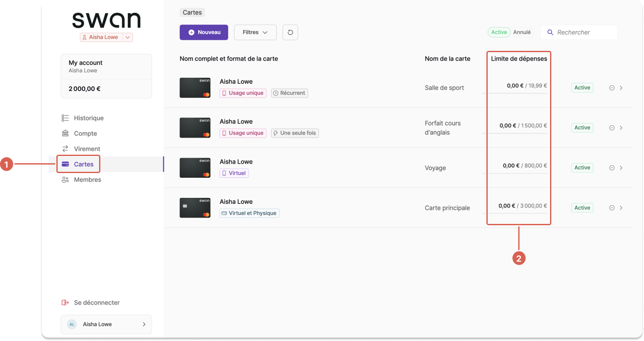Click the Carte principale card thumbnail
The width and height of the screenshot is (644, 341).
(195, 208)
